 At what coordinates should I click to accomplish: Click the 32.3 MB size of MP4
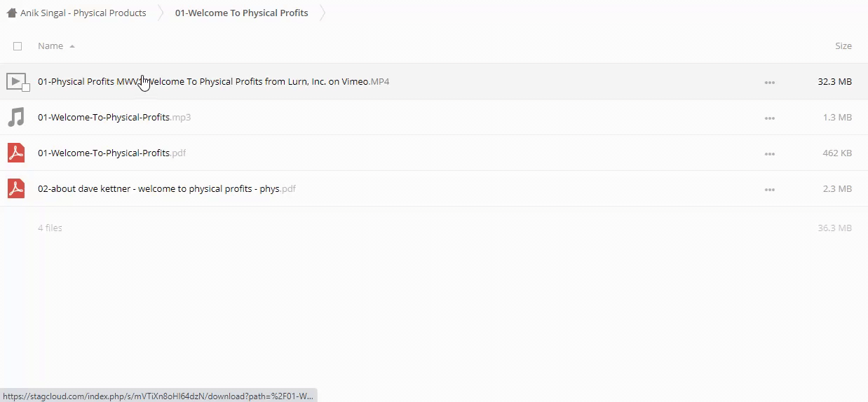coord(834,81)
